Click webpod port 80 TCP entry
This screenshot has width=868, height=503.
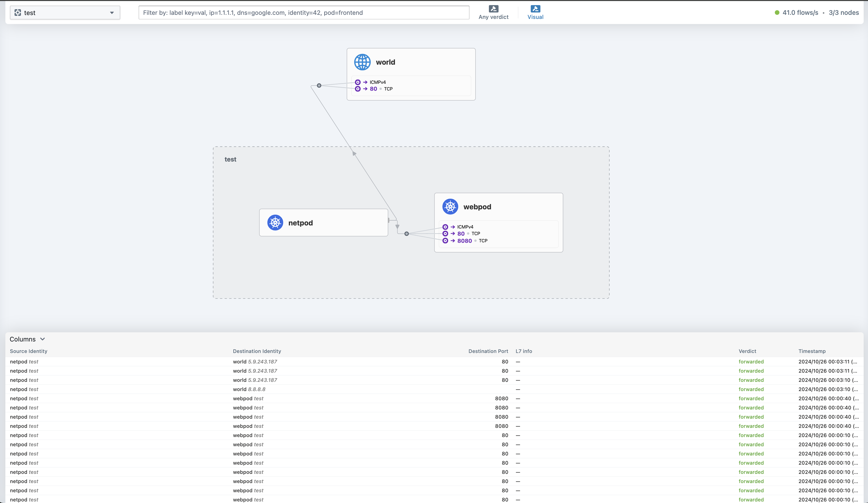pyautogui.click(x=461, y=233)
